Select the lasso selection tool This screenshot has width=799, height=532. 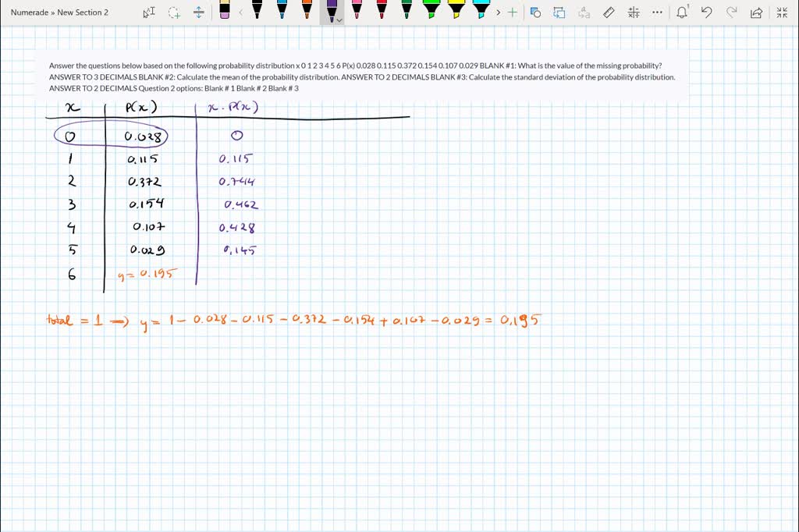tap(174, 12)
